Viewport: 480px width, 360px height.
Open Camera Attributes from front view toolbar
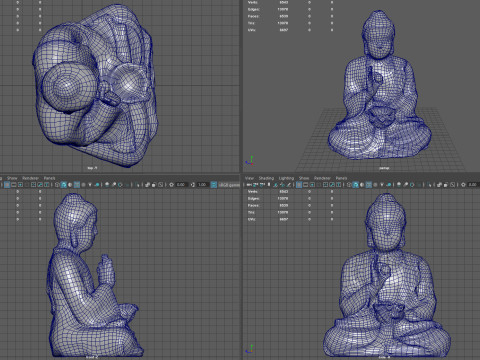pos(262,184)
